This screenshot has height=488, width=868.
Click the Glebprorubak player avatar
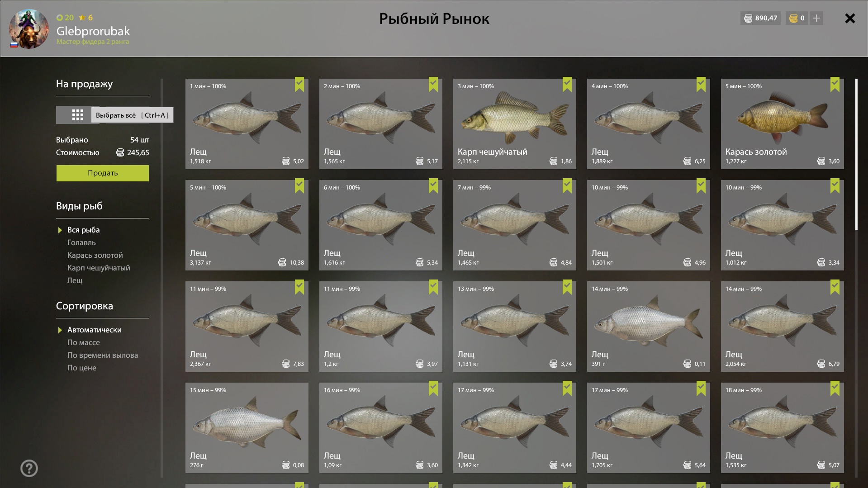29,28
